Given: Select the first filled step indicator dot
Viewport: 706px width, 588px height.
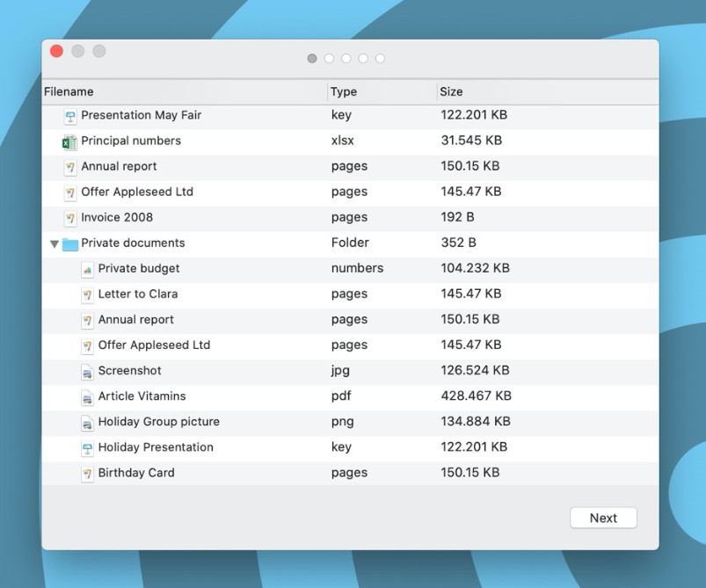Looking at the screenshot, I should point(312,59).
